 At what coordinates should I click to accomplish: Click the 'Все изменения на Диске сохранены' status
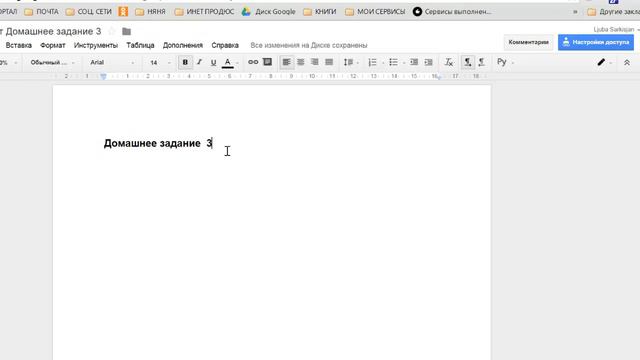pyautogui.click(x=309, y=45)
